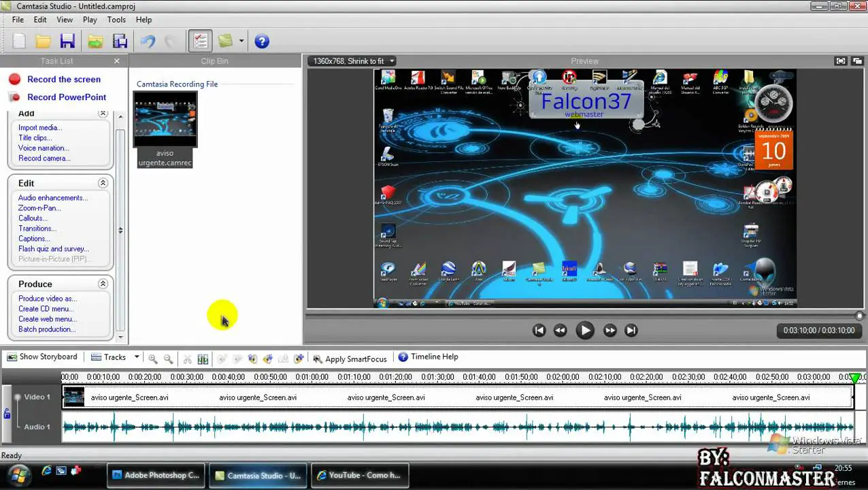The image size is (868, 490).
Task: Collapse the Produce task section
Action: click(x=103, y=284)
